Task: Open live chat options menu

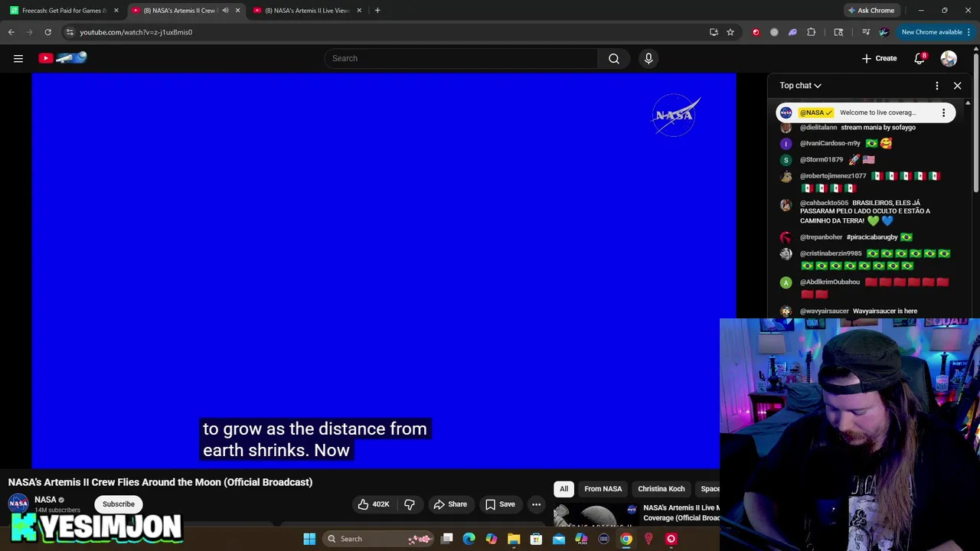Action: point(936,86)
